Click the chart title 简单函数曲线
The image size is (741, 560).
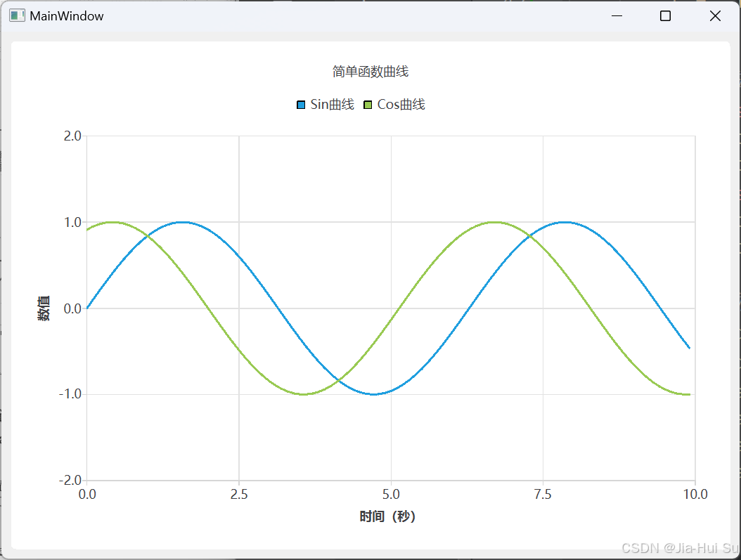(370, 72)
